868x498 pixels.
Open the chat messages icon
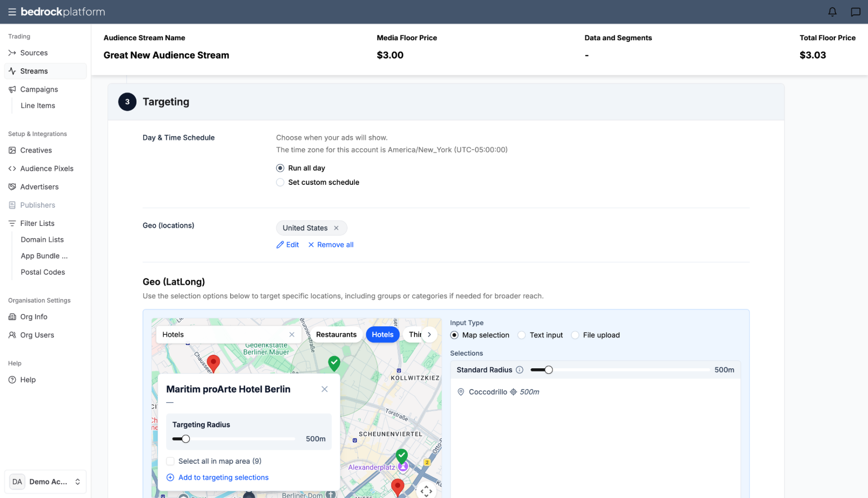click(x=855, y=12)
